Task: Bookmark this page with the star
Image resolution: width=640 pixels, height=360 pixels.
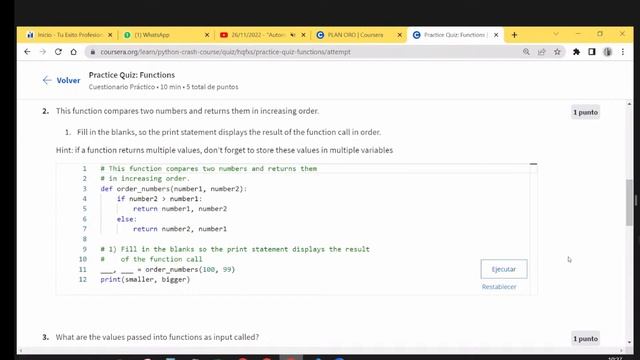Action: coord(557,52)
